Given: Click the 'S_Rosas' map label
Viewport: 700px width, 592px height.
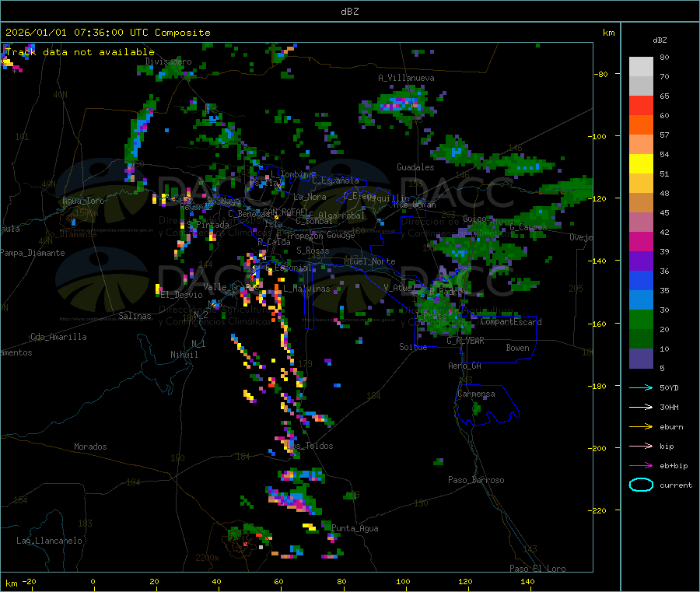Looking at the screenshot, I should pos(313,250).
